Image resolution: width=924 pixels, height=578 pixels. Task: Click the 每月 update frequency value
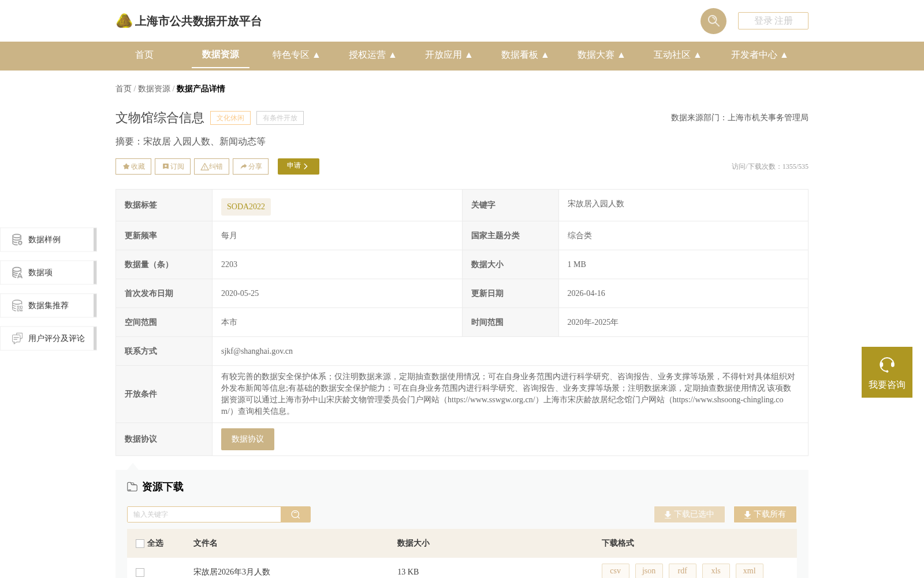click(229, 235)
